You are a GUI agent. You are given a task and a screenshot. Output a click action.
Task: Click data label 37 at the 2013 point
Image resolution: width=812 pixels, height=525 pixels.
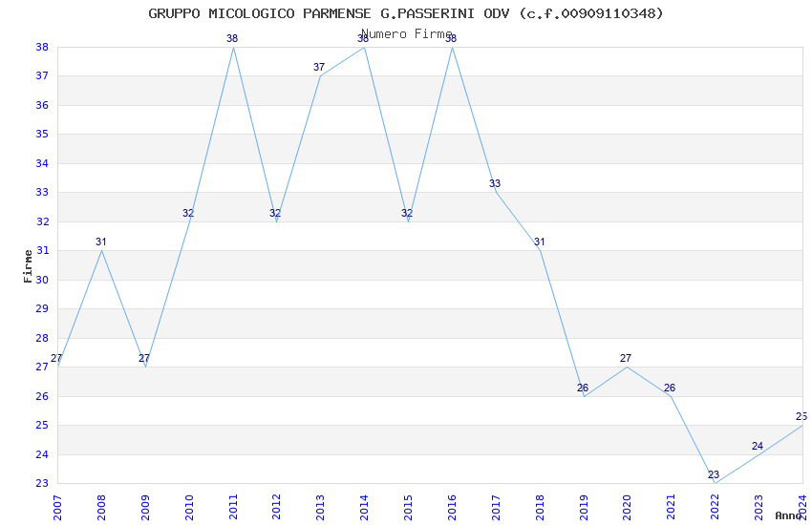click(x=319, y=67)
